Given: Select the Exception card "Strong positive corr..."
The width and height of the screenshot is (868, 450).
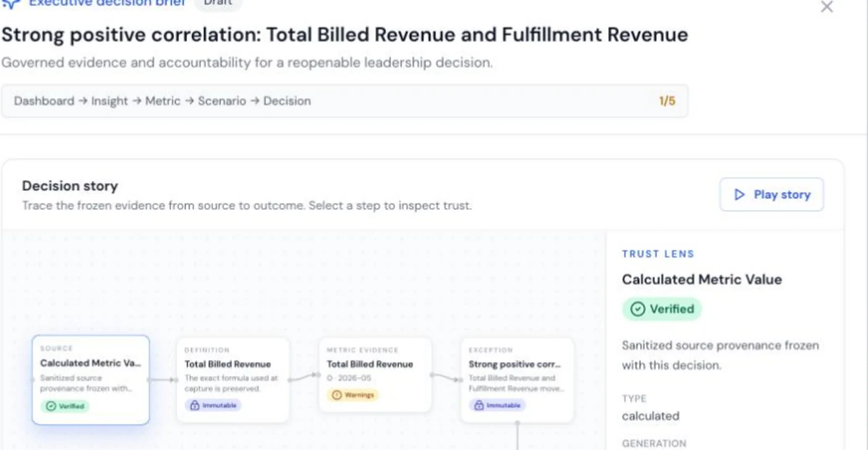Looking at the screenshot, I should pos(518,380).
